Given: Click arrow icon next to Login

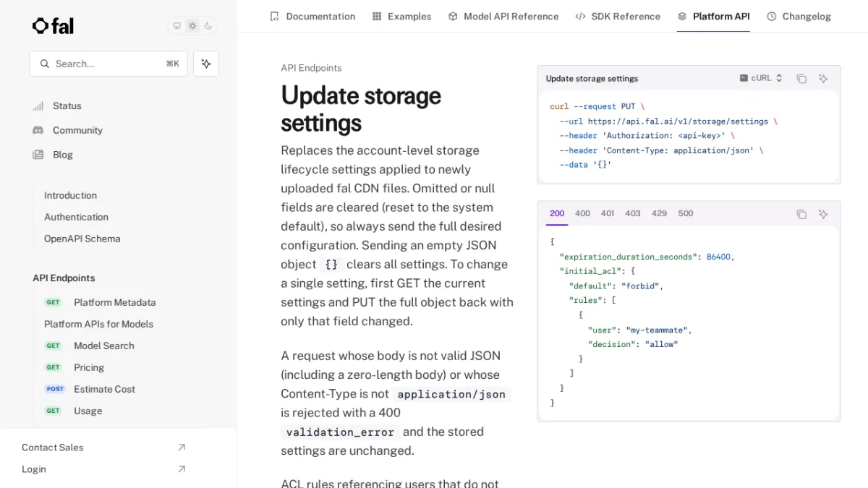Looking at the screenshot, I should pos(182,469).
